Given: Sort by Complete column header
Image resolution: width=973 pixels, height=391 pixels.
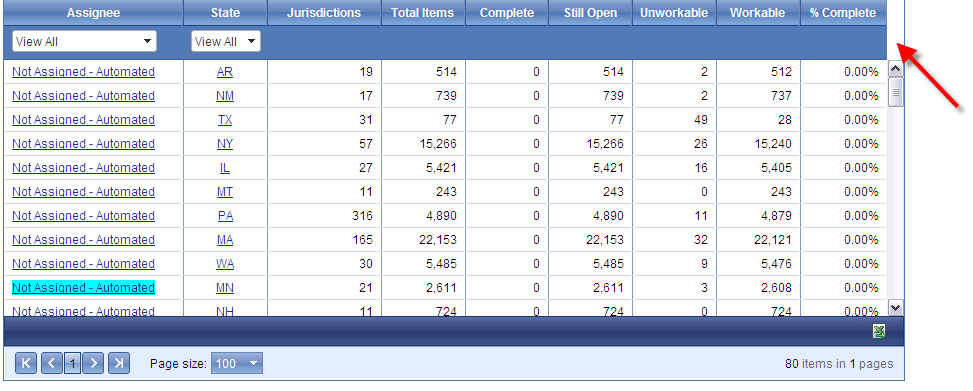Looking at the screenshot, I should (x=506, y=12).
